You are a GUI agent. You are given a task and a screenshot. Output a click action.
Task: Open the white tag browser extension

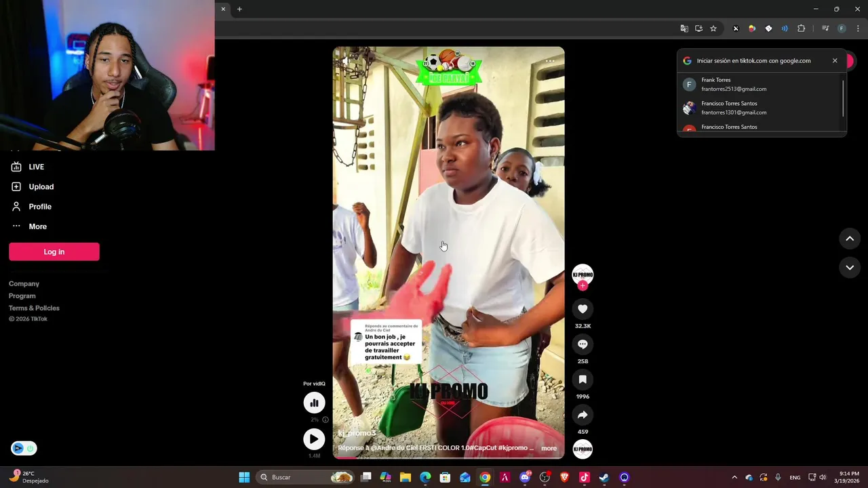768,28
